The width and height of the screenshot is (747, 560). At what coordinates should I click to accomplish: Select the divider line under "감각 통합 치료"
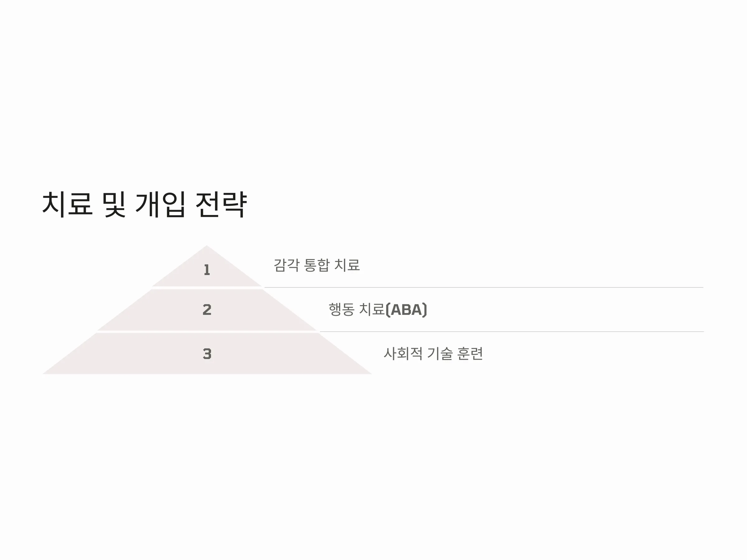pos(484,287)
